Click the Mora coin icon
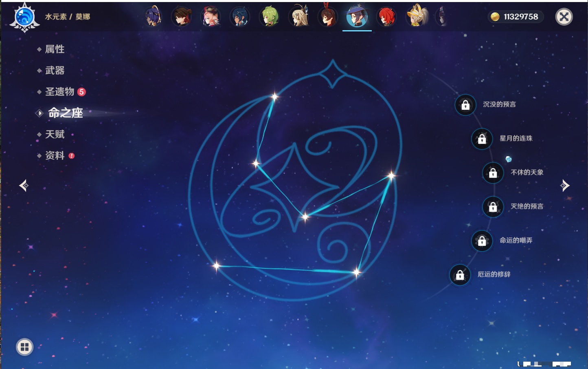The height and width of the screenshot is (369, 588). pyautogui.click(x=495, y=17)
